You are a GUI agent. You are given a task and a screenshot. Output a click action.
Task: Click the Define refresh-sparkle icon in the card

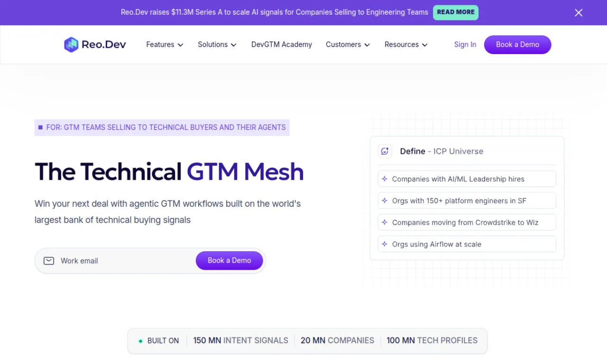click(385, 151)
